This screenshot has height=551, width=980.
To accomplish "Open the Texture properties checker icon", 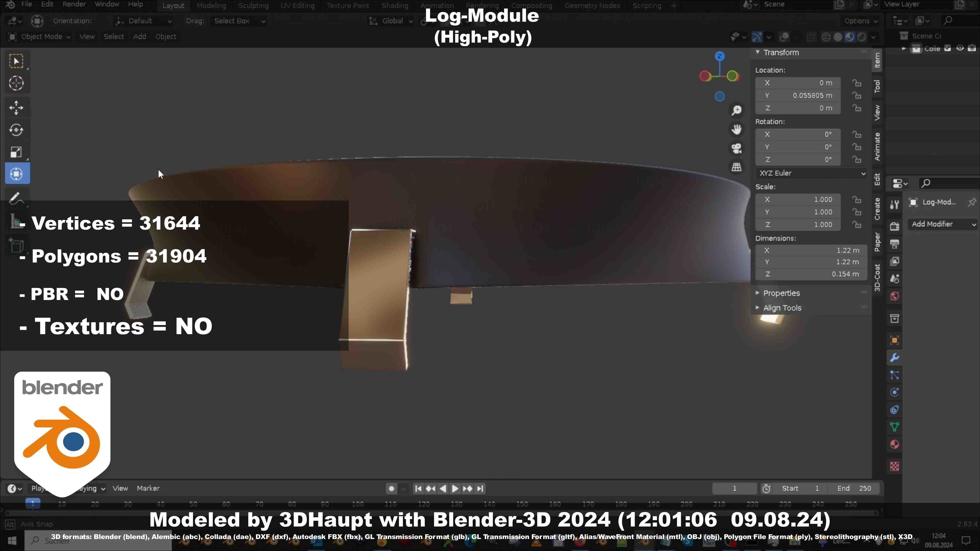I will pos(895,466).
